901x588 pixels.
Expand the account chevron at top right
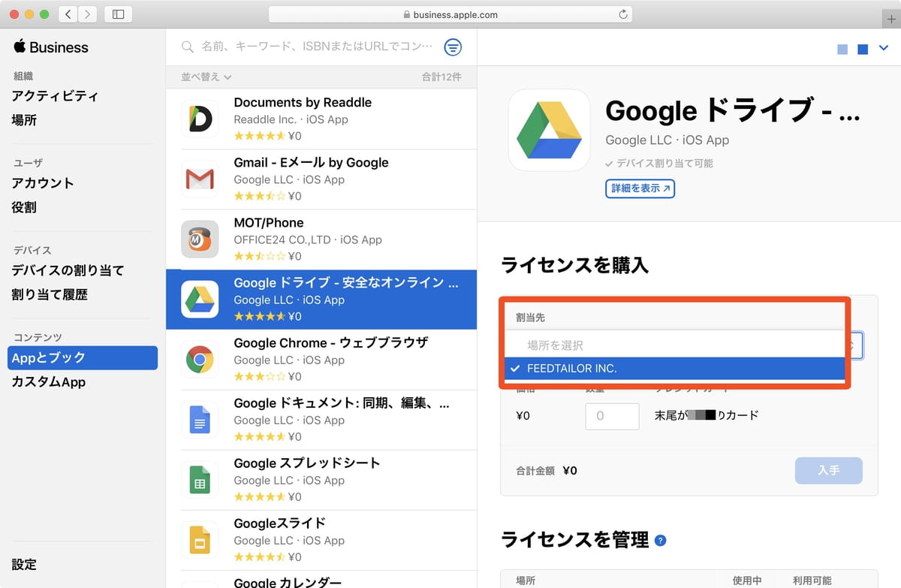click(x=884, y=48)
